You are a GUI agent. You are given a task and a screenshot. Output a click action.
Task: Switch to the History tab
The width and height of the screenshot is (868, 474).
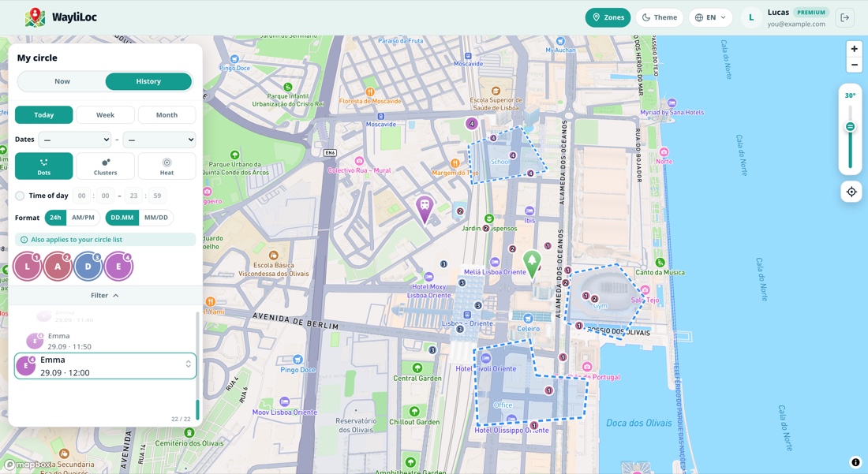[x=148, y=81]
